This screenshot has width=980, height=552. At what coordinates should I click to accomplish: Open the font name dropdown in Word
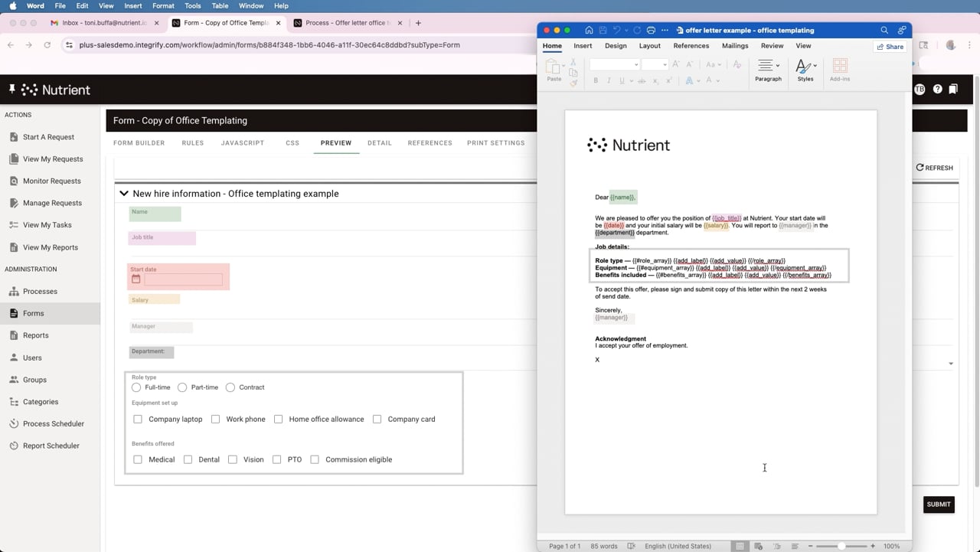pyautogui.click(x=636, y=65)
